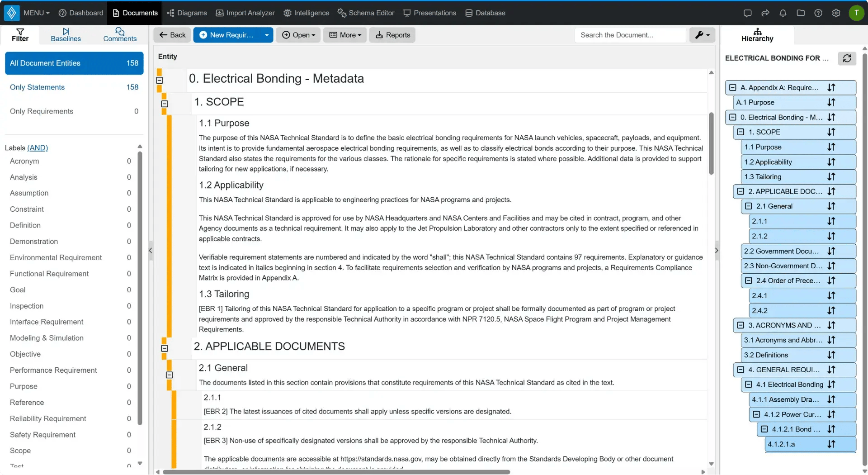This screenshot has height=475, width=868.
Task: Click the sort arrows beside 1.1 Purpose
Action: click(831, 147)
